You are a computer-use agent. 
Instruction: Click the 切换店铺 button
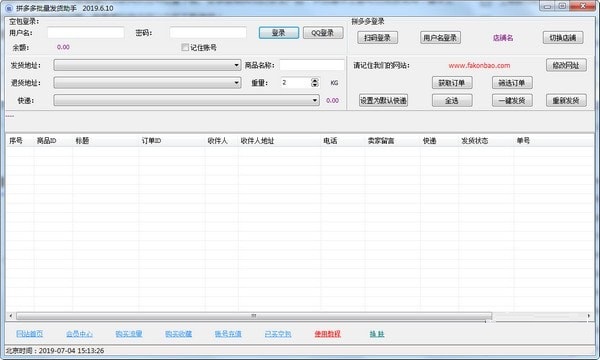tap(563, 37)
